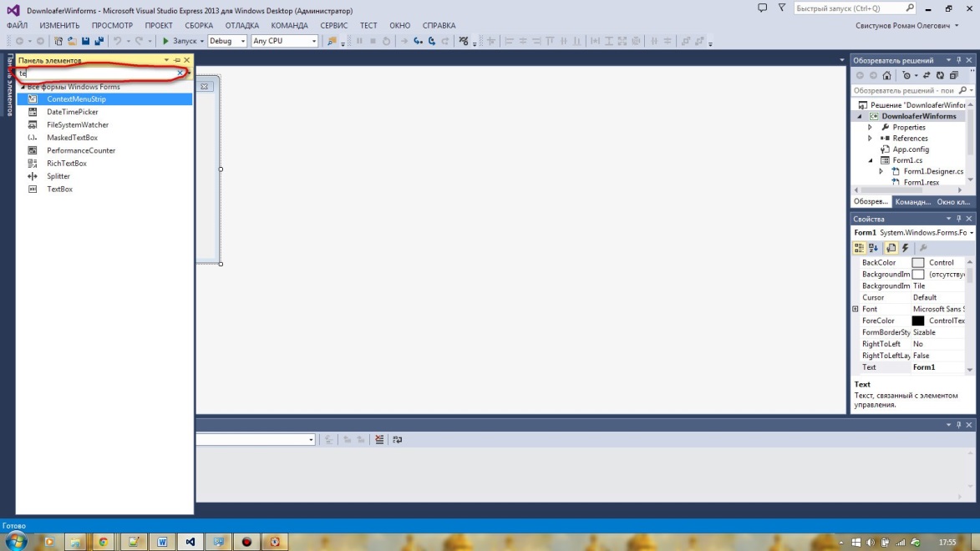Toggle Categorized view in Properties
980x551 pixels.
(860, 248)
